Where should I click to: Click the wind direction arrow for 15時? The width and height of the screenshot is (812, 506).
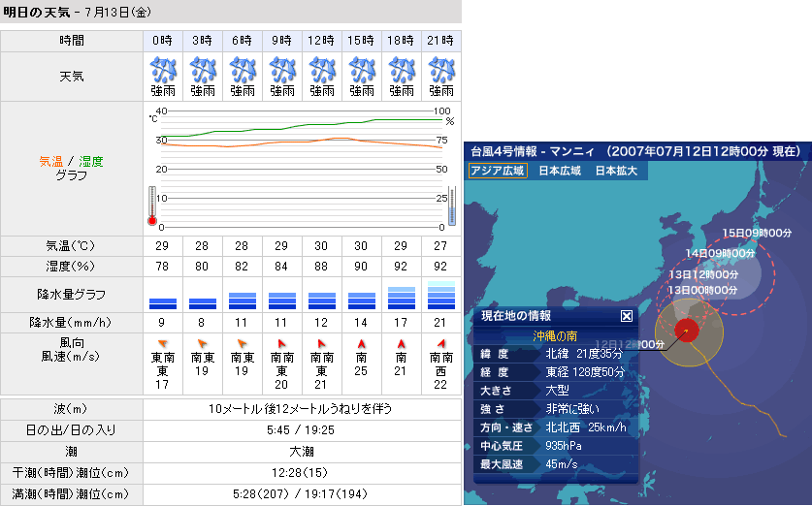(x=361, y=343)
